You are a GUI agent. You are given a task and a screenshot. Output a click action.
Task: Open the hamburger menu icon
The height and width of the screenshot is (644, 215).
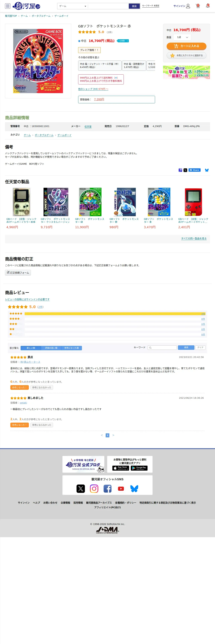pyautogui.click(x=8, y=6)
